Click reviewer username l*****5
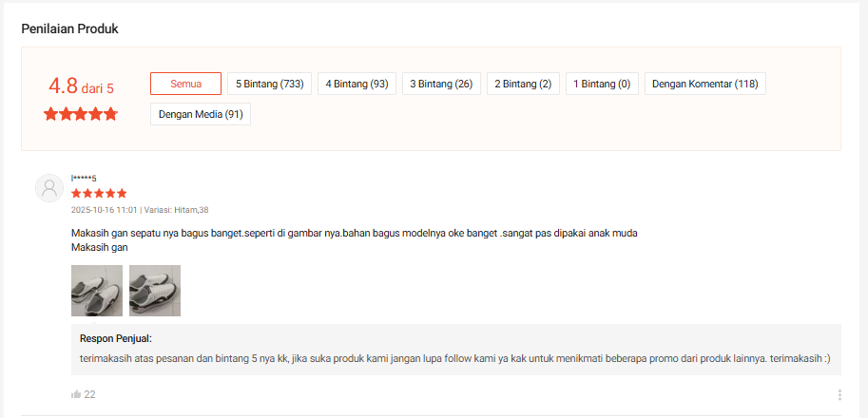The image size is (868, 418). [x=84, y=178]
